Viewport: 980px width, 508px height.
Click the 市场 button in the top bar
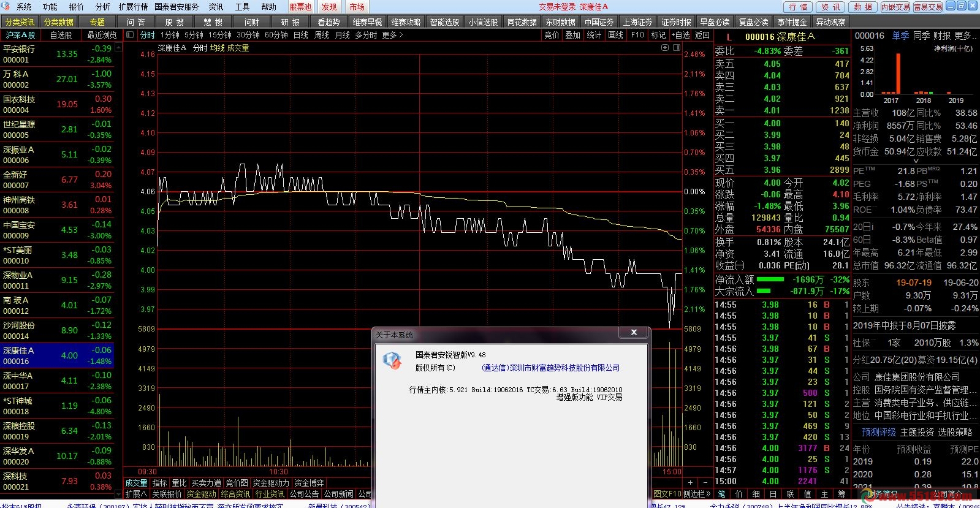pos(357,7)
